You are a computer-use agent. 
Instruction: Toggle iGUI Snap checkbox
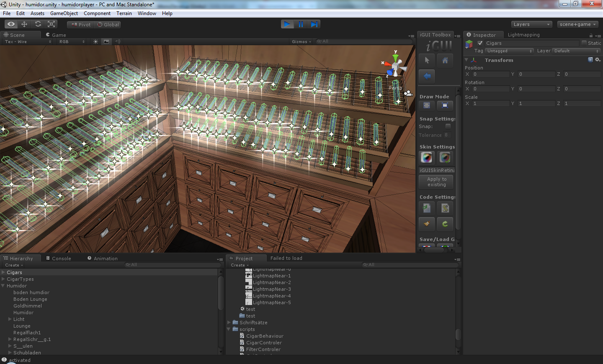click(x=448, y=126)
